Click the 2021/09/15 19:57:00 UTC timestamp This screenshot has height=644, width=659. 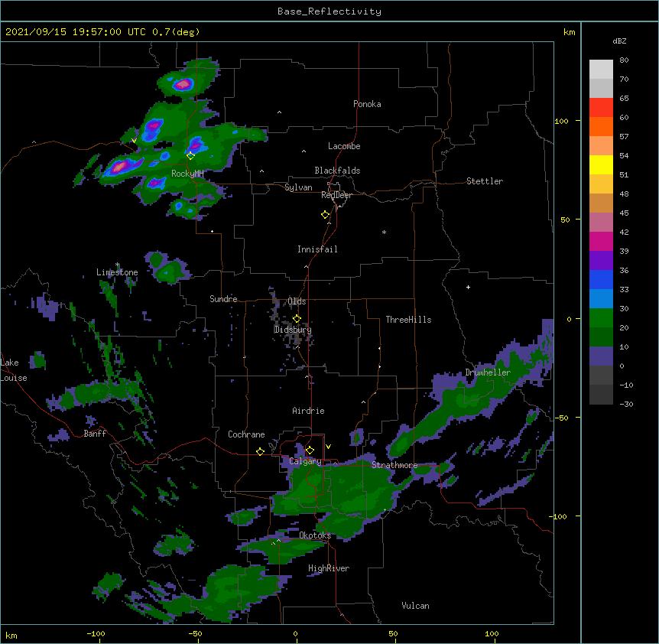click(77, 32)
